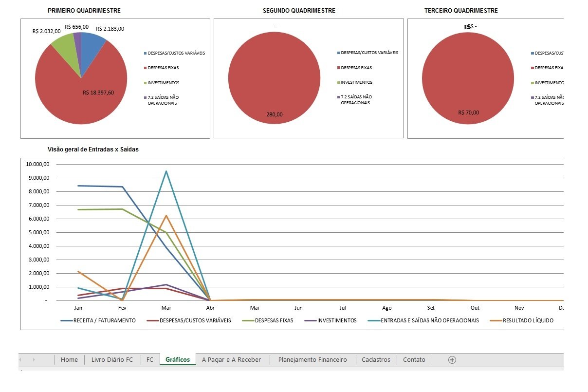Click Despesas/Custos Variáveis legend in second chart
Image resolution: width=588 pixels, height=392 pixels.
pyautogui.click(x=367, y=52)
